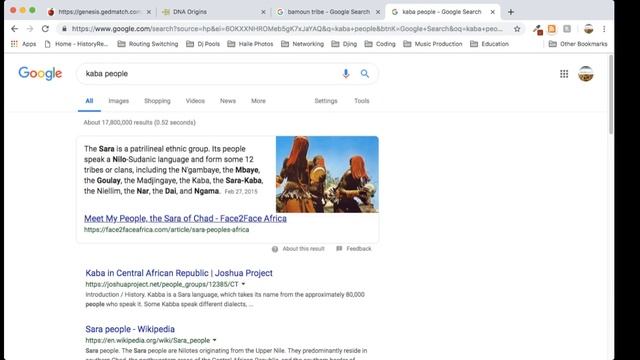
Task: Open the Routing Switching bookmarks folder
Action: pyautogui.click(x=148, y=44)
